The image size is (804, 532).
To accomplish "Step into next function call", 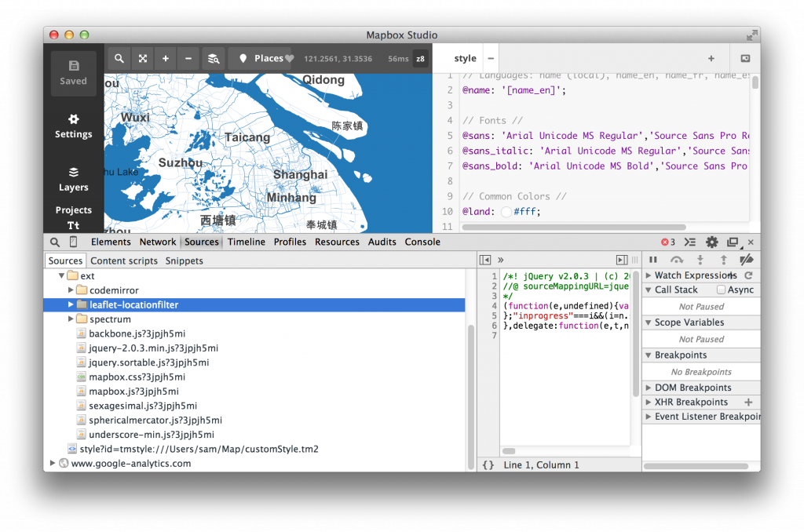I will [700, 260].
